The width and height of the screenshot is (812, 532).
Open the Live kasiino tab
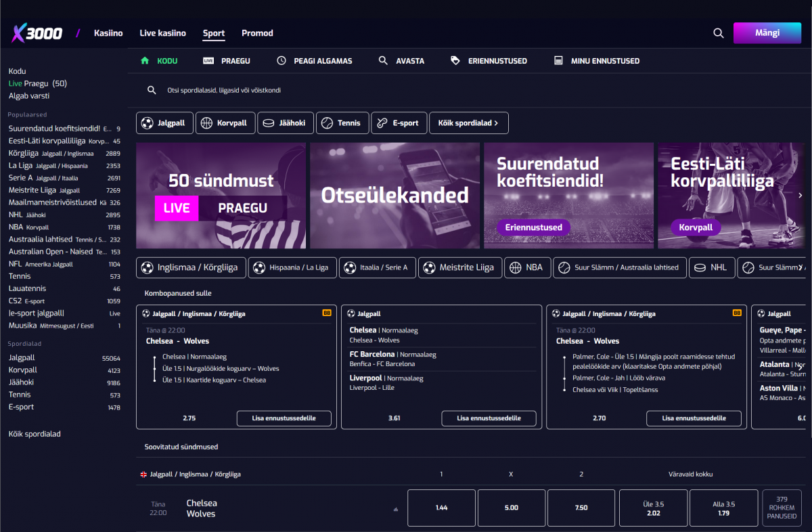[x=162, y=33]
